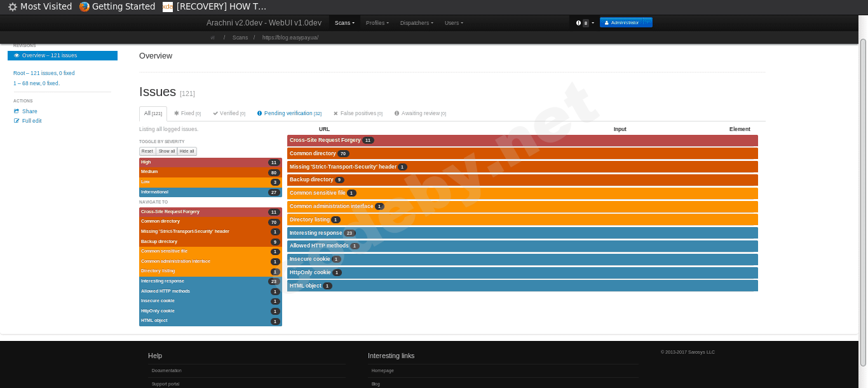Image resolution: width=868 pixels, height=388 pixels.
Task: Expand Common administration interface issue bar
Action: click(522, 207)
